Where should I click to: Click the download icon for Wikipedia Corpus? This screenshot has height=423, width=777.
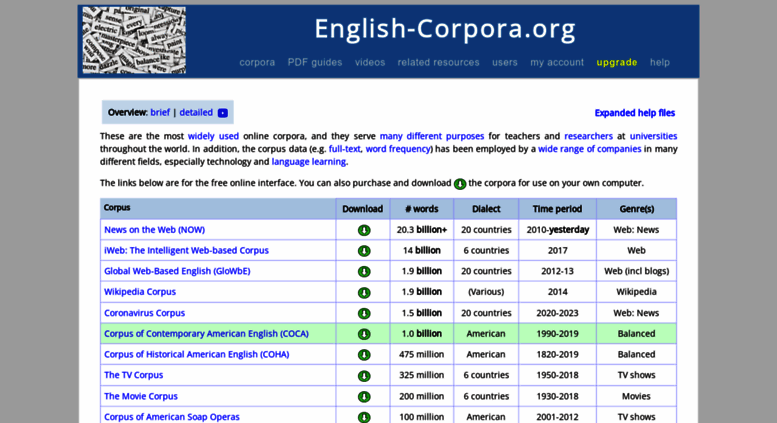click(x=364, y=293)
